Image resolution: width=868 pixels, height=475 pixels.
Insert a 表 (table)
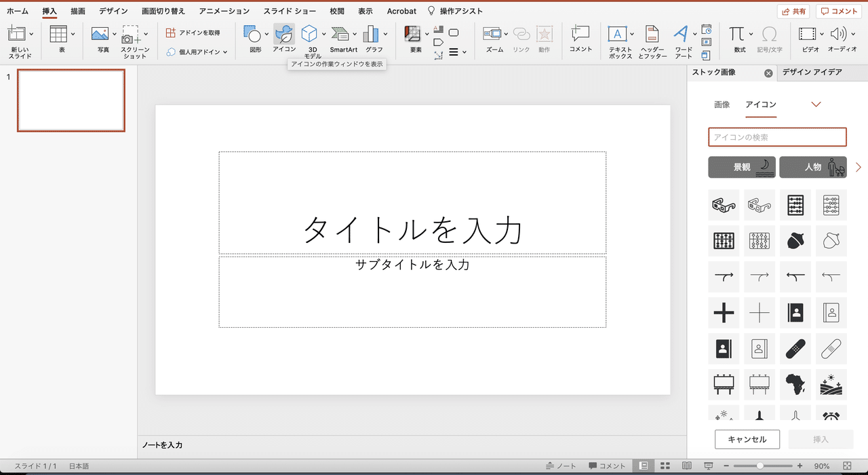pyautogui.click(x=59, y=39)
